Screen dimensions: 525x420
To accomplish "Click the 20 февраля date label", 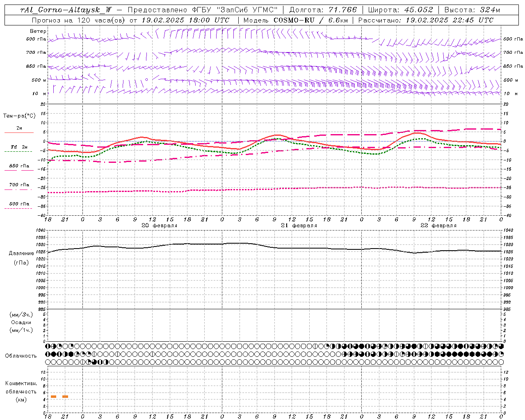I will (x=160, y=226).
